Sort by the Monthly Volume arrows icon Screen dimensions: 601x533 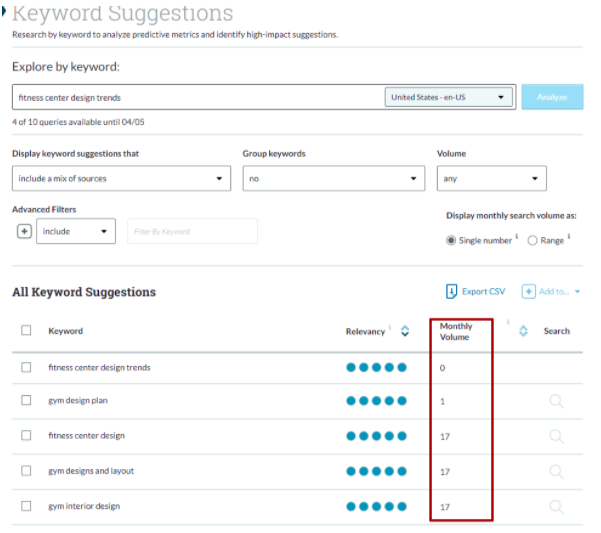click(523, 331)
